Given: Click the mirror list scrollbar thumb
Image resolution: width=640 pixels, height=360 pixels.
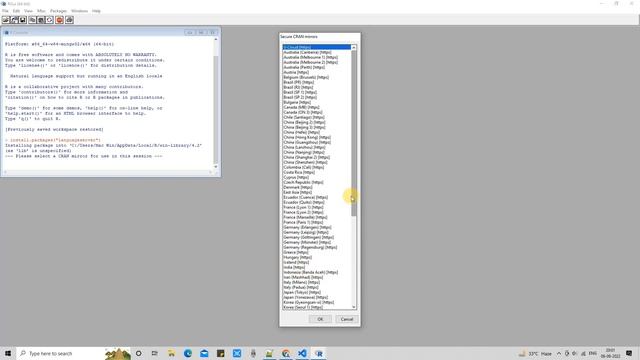Looking at the screenshot, I should pos(354,133).
